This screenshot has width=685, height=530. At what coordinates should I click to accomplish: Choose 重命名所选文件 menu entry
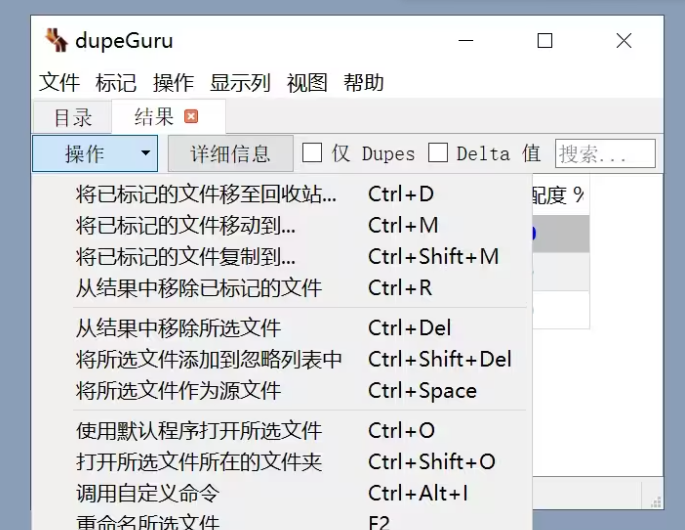pyautogui.click(x=282, y=522)
